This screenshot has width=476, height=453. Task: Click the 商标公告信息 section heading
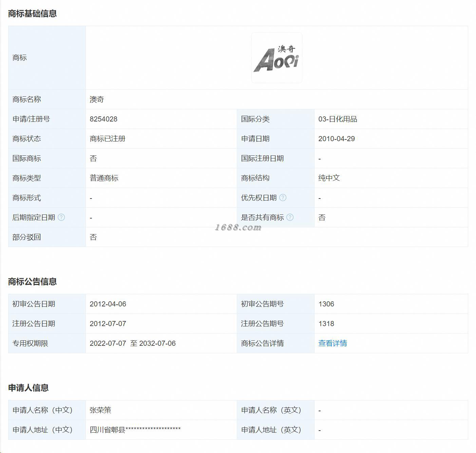(x=32, y=282)
